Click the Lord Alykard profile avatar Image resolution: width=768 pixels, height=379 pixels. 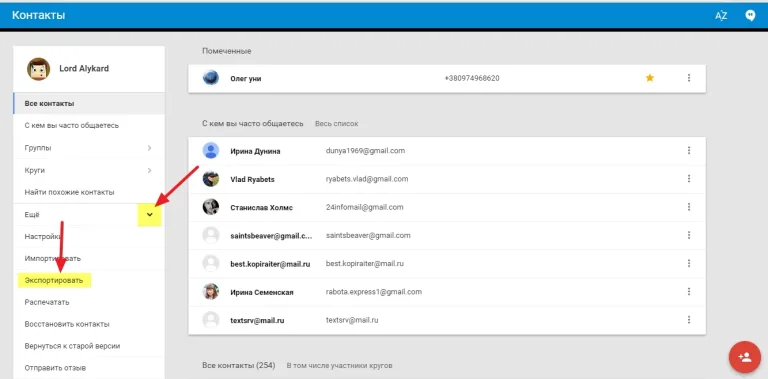point(39,69)
